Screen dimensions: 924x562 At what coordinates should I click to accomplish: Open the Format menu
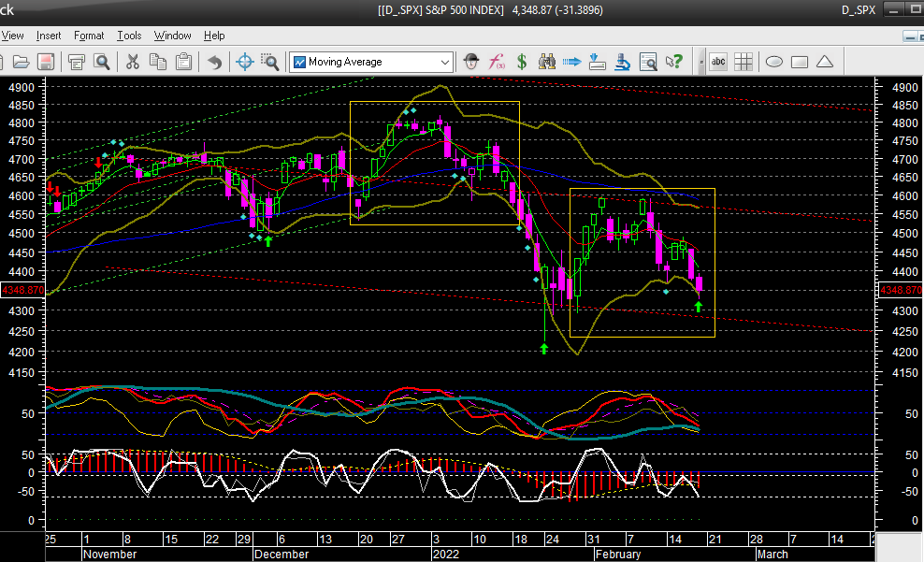tap(89, 36)
